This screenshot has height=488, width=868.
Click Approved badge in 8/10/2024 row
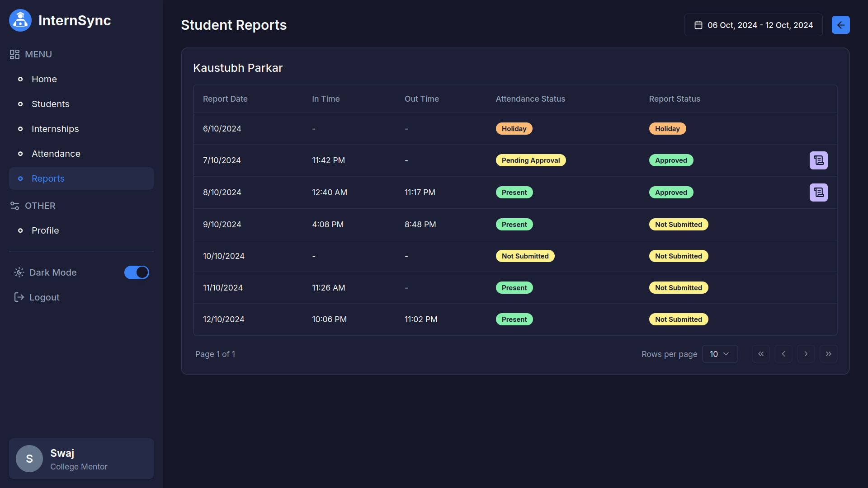[x=671, y=192]
